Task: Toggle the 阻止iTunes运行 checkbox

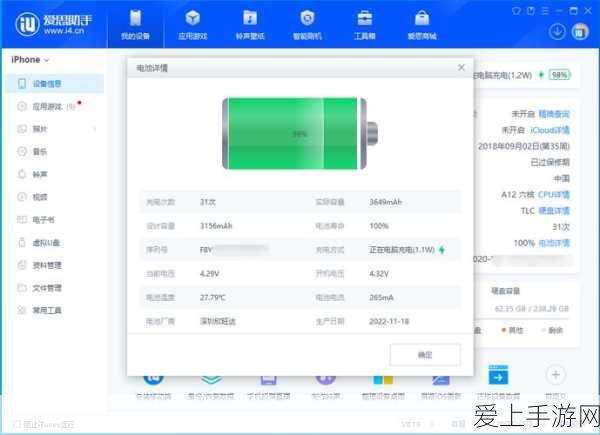Action: [x=17, y=424]
